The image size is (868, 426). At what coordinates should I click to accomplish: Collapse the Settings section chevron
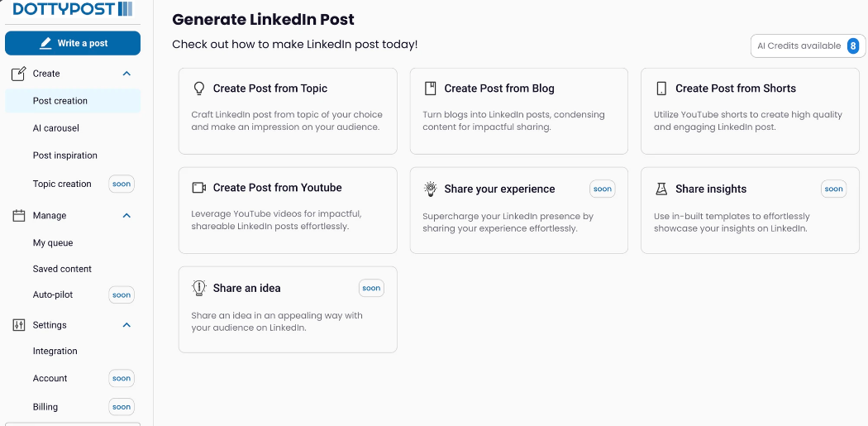click(x=126, y=325)
